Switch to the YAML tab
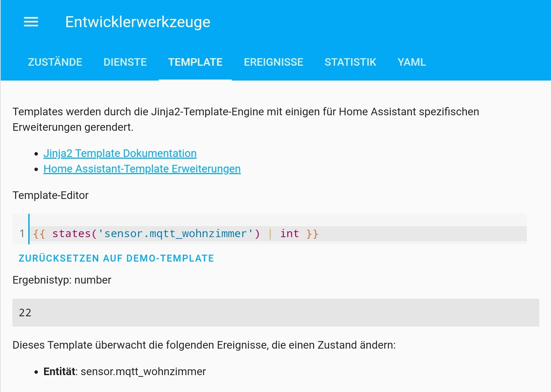The width and height of the screenshot is (551, 392). (x=411, y=62)
